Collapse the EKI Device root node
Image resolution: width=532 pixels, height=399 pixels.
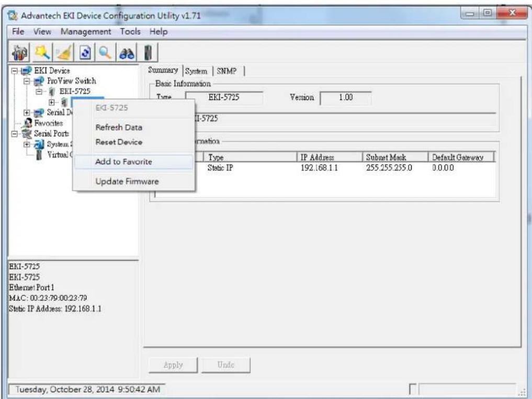[x=14, y=71]
